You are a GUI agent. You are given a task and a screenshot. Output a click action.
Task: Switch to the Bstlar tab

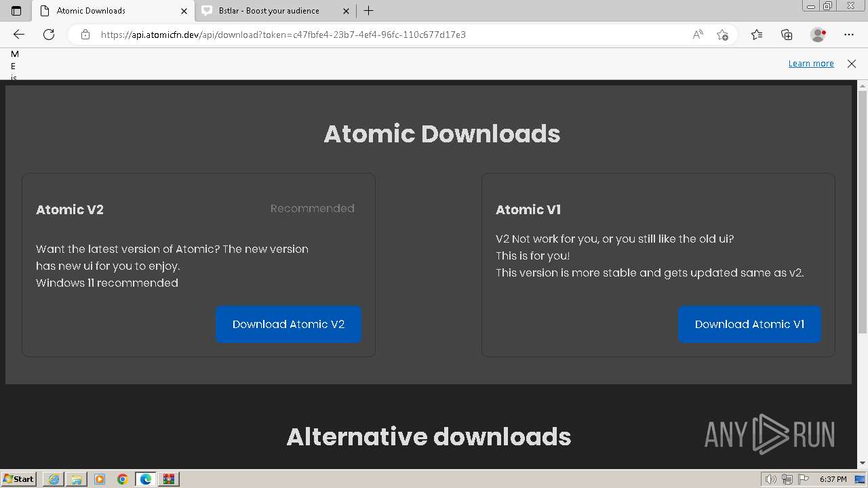pos(276,11)
